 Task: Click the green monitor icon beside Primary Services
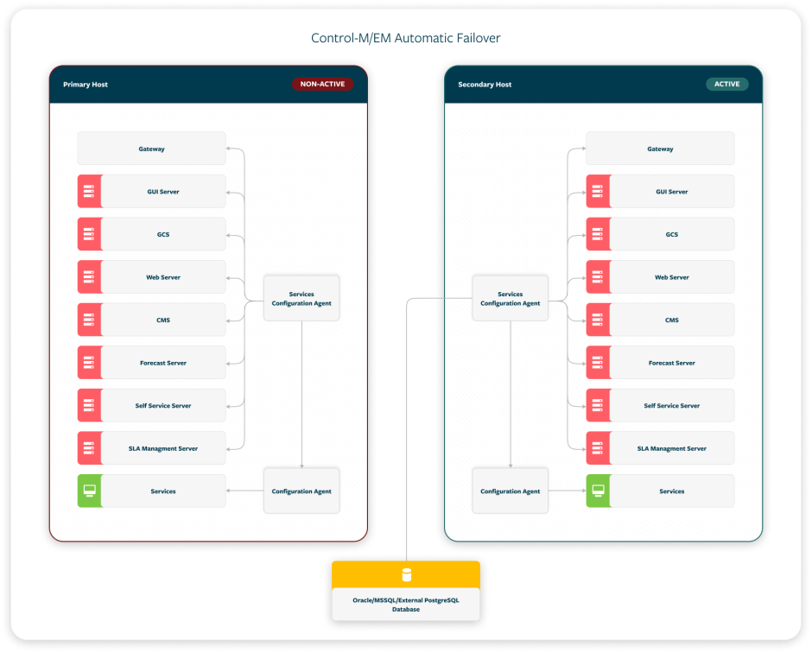click(89, 491)
